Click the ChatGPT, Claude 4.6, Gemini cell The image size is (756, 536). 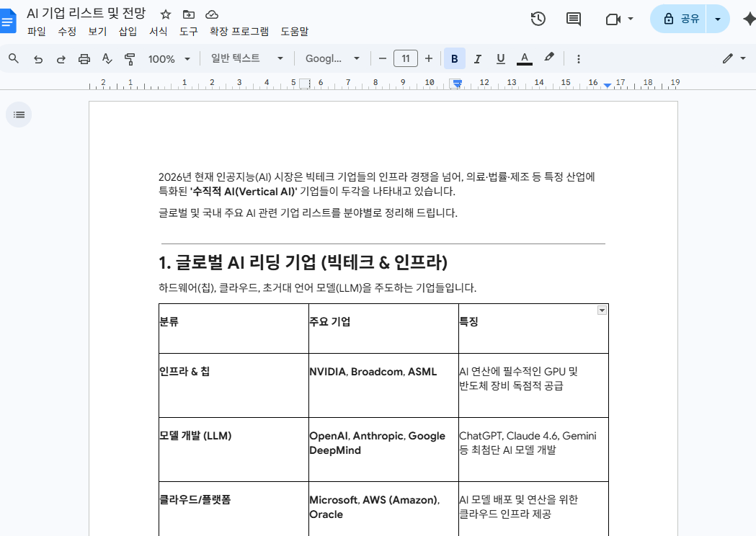point(534,450)
